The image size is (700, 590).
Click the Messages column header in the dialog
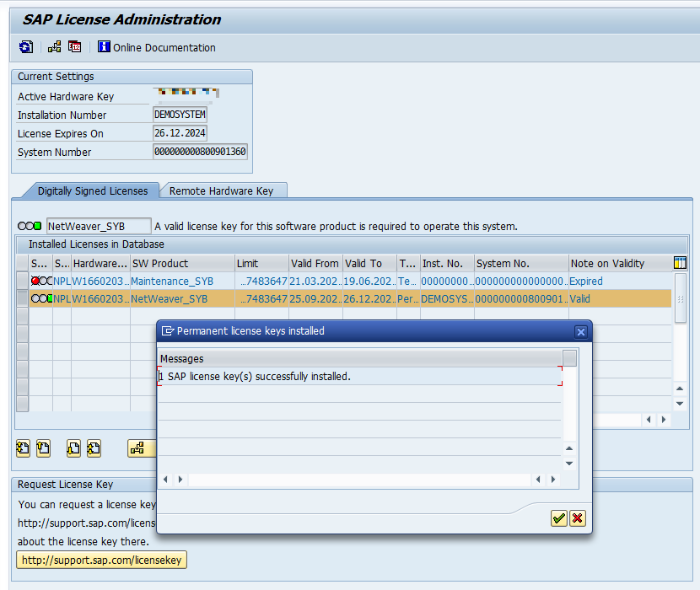click(360, 358)
